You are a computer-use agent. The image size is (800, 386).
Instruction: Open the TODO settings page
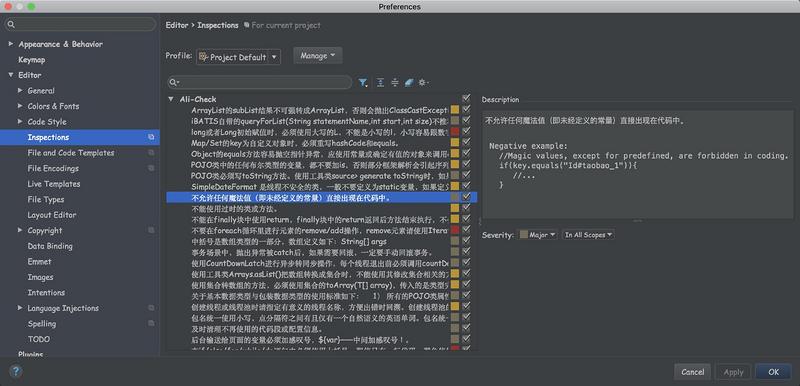pos(39,339)
